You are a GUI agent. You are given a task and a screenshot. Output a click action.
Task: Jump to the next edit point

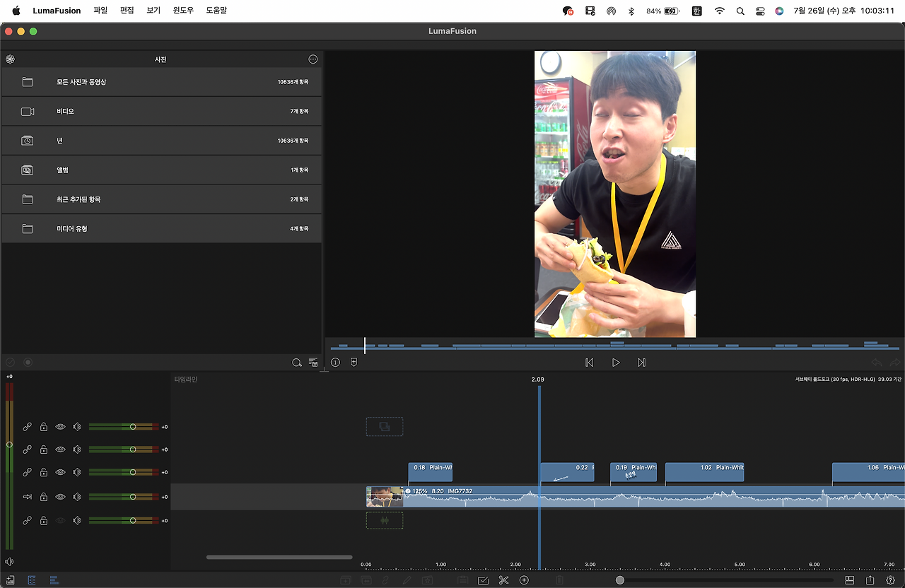pyautogui.click(x=641, y=363)
